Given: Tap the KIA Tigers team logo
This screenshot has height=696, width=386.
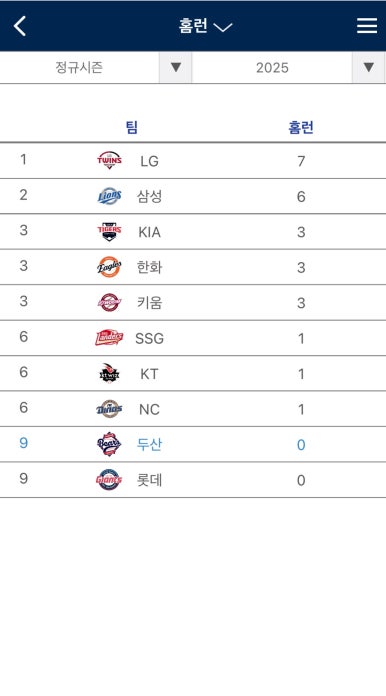Looking at the screenshot, I should pyautogui.click(x=109, y=231).
